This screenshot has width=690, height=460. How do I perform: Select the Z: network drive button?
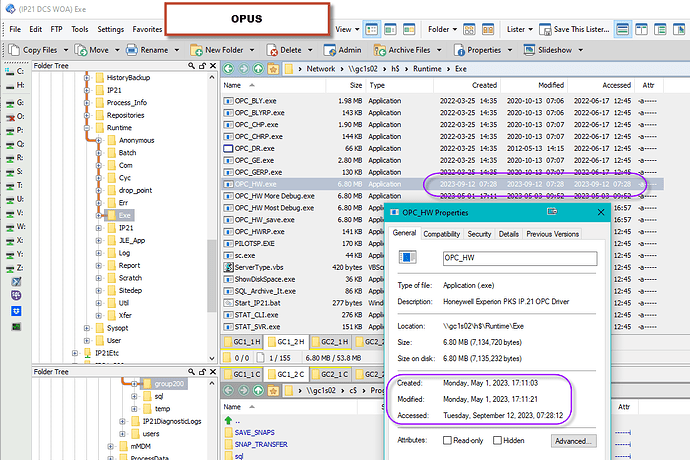tap(15, 268)
